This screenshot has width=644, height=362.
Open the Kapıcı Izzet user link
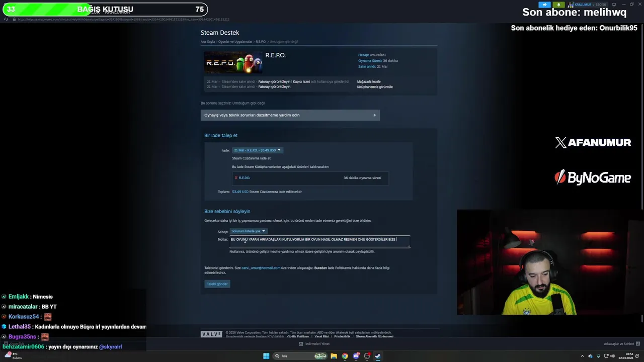point(301,81)
